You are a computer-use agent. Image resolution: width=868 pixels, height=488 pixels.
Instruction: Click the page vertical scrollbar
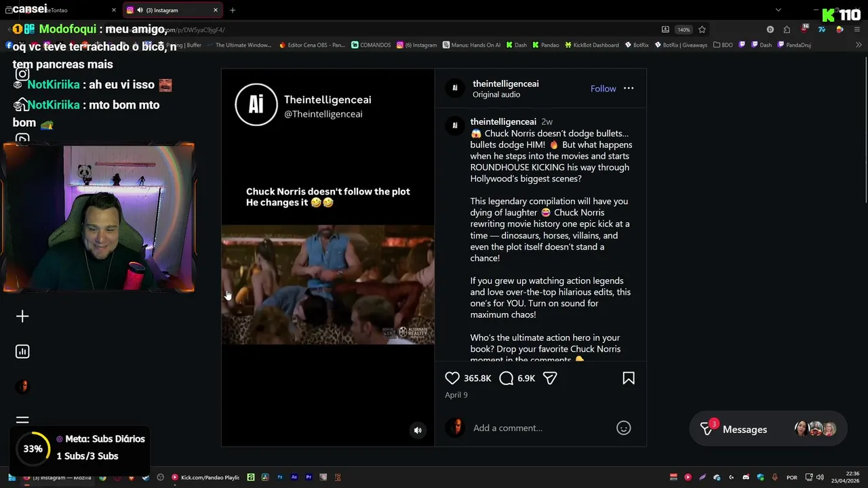tap(865, 129)
